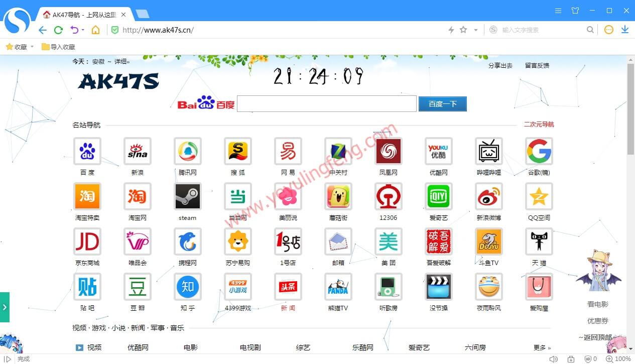Focus the Baidu search input box
Viewport: 635px width, 364px height.
pos(327,104)
